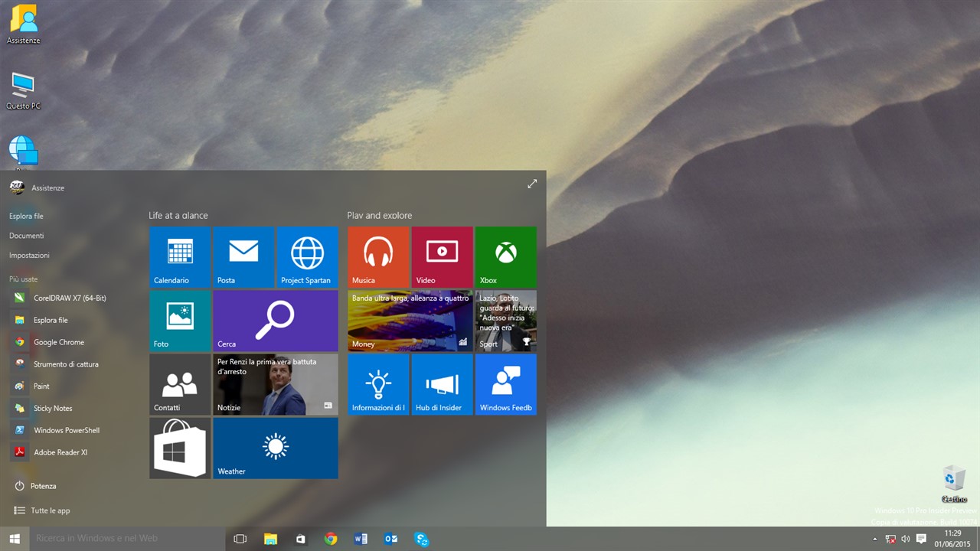
Task: Open the Notizie news tile
Action: [276, 384]
